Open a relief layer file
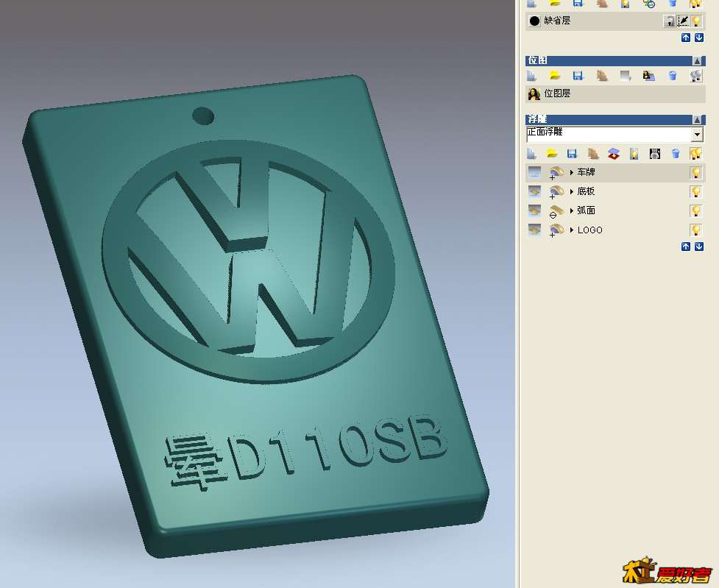This screenshot has width=719, height=588. tap(552, 154)
